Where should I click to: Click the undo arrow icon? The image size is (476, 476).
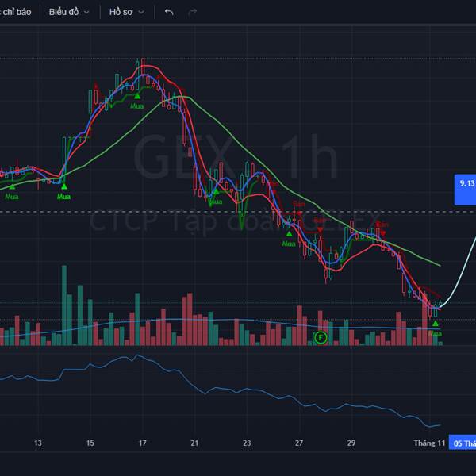click(x=169, y=12)
